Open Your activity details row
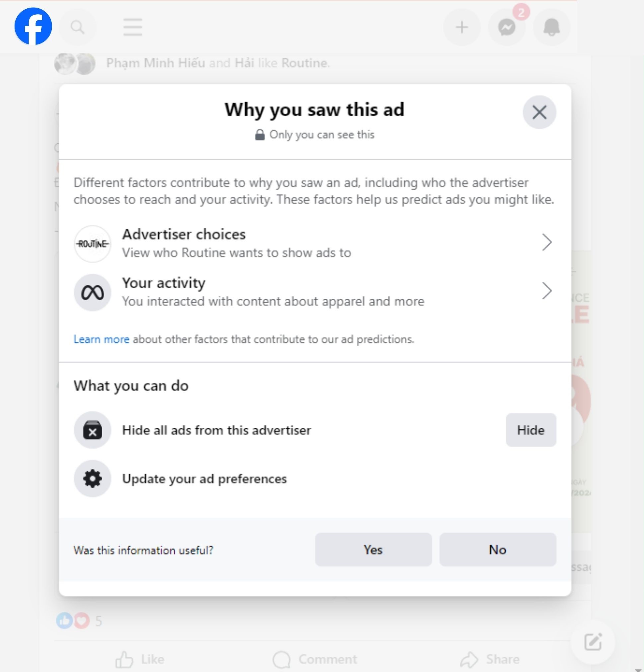This screenshot has height=672, width=644. point(273,292)
